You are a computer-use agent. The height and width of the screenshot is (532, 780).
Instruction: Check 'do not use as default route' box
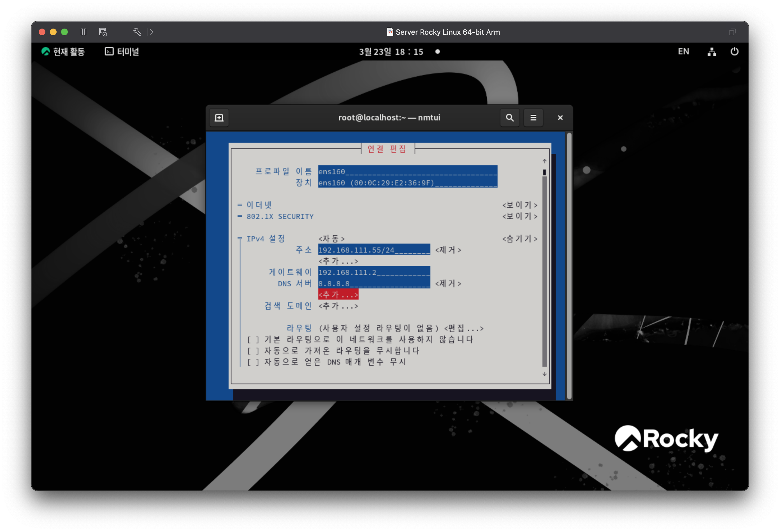point(253,340)
